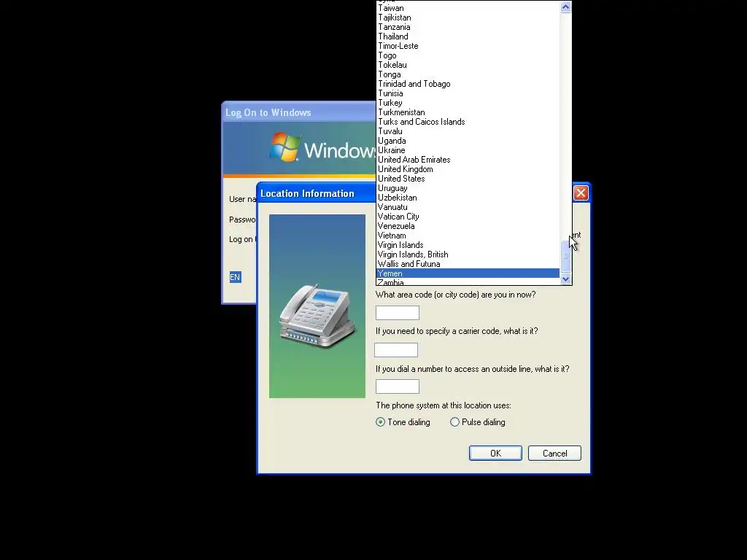747x560 pixels.
Task: Select Tone dialing radio button
Action: (x=380, y=422)
